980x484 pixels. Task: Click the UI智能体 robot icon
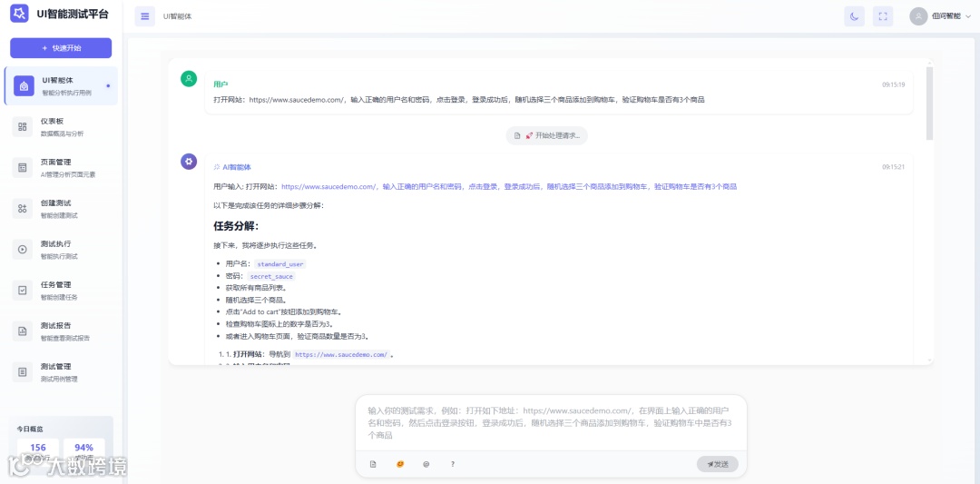24,86
